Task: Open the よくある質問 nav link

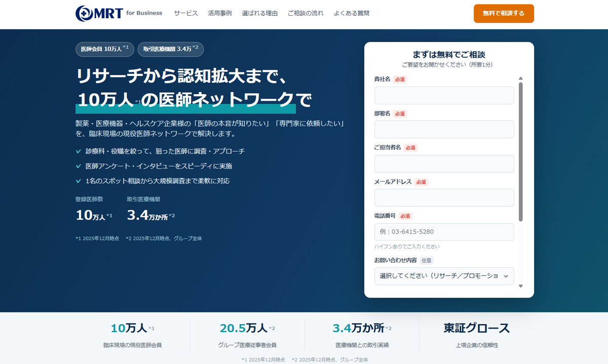Action: 352,13
